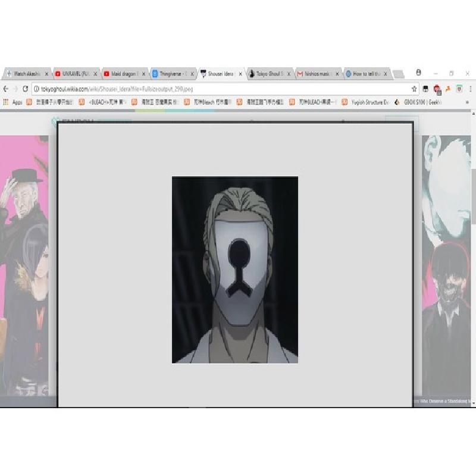
Task: Click the page scrollbar down arrow
Action: (x=473, y=403)
